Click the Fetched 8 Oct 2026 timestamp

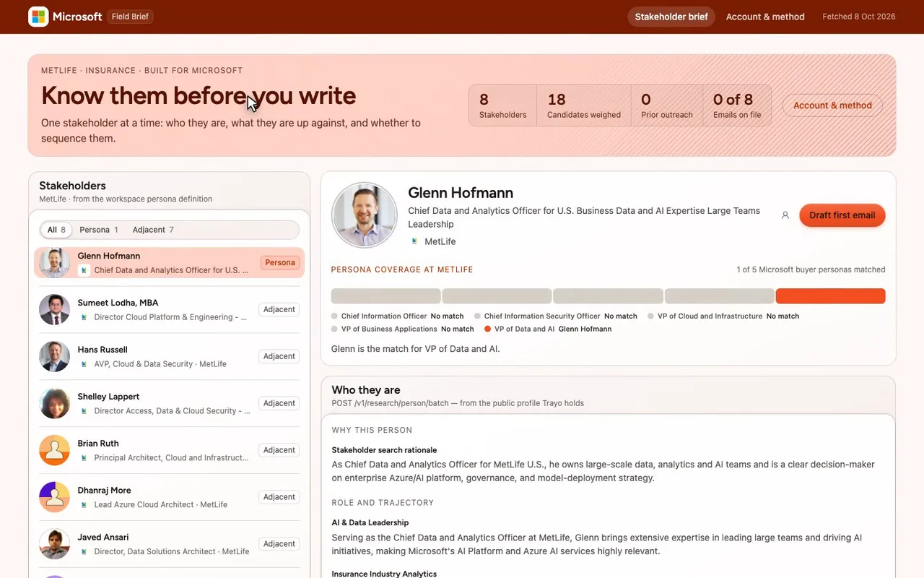click(859, 17)
